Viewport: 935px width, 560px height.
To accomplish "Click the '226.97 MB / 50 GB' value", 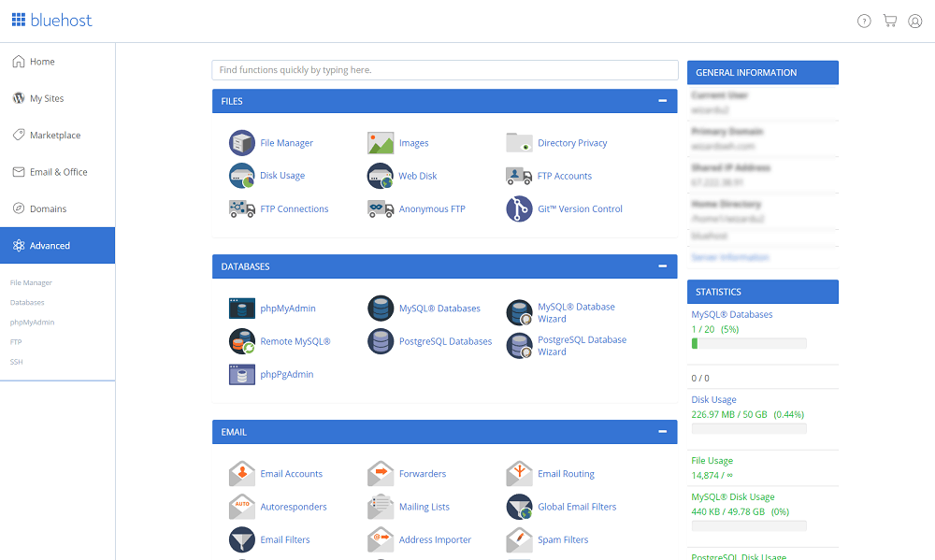I will (729, 414).
